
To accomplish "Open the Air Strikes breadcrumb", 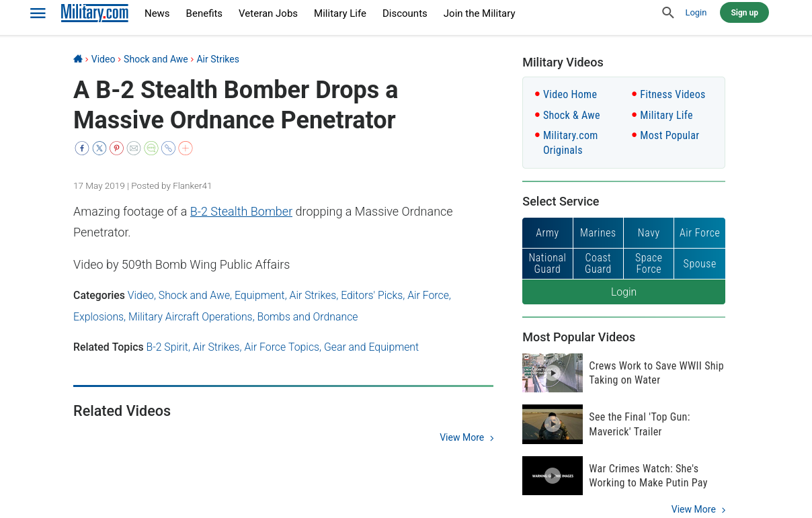I will [218, 59].
